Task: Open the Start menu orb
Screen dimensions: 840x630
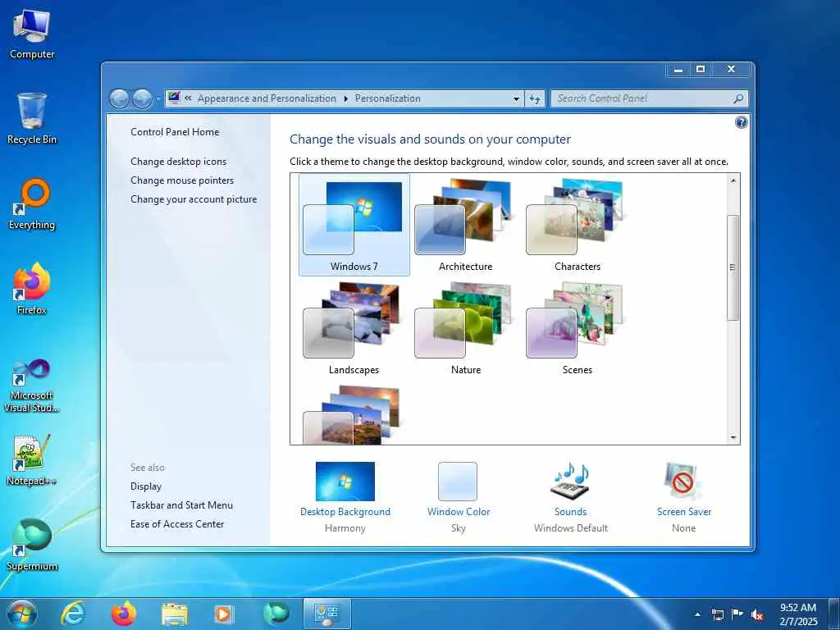Action: (22, 614)
